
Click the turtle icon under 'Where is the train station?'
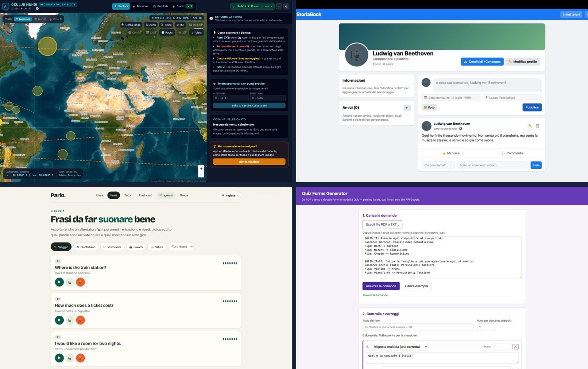(x=70, y=282)
